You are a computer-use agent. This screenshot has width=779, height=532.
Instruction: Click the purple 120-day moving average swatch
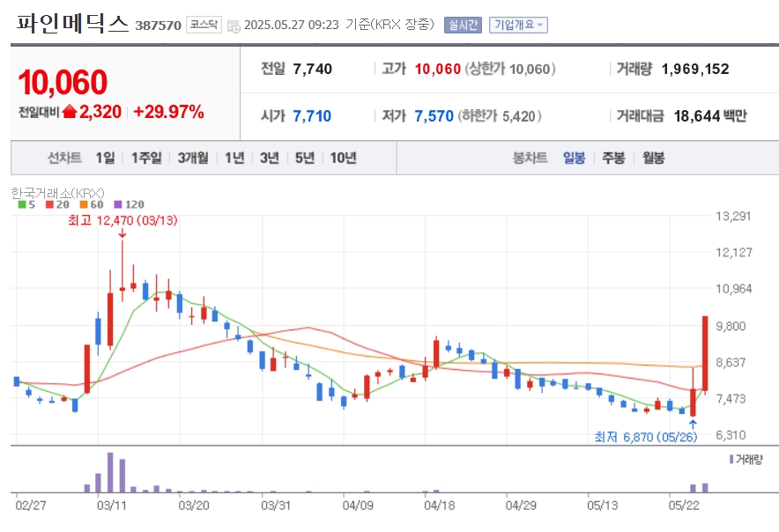tap(118, 204)
